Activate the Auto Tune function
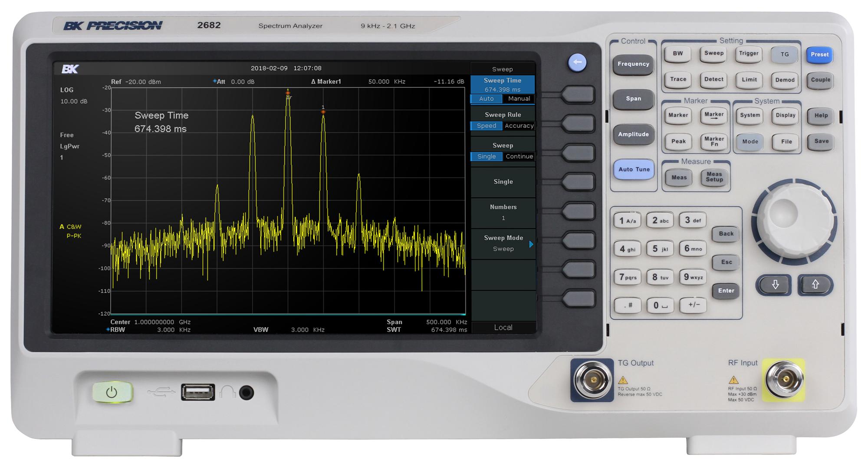Screen dimensions: 868x467 [633, 169]
